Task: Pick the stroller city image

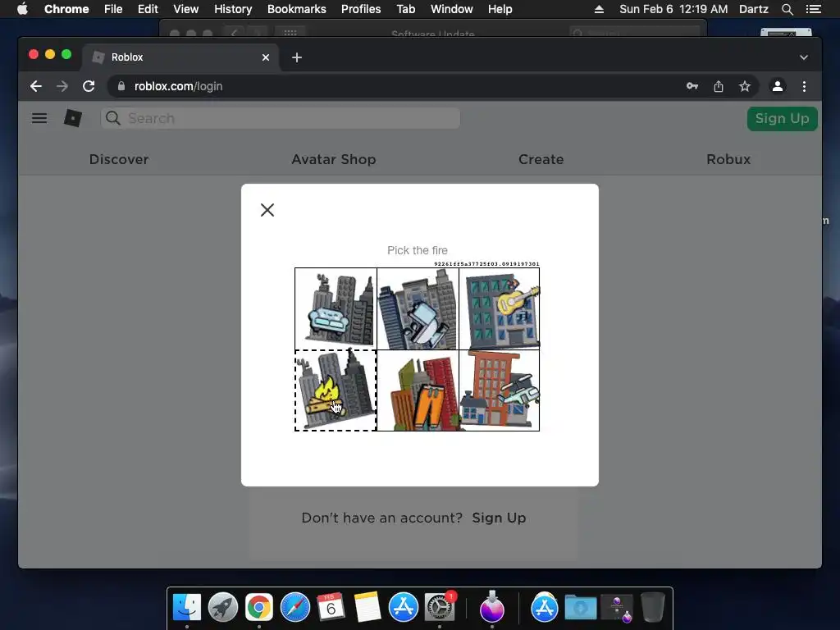Action: [418, 308]
